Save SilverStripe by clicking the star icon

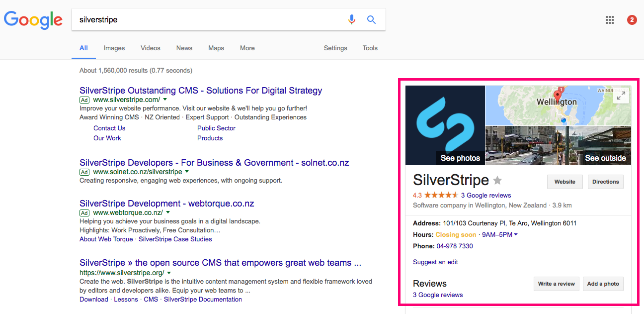pos(497,180)
